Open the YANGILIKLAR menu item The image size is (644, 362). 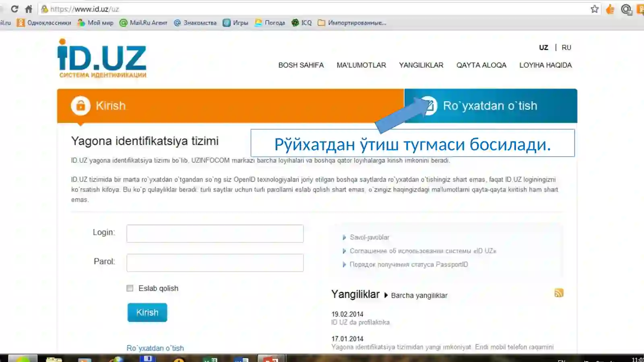click(x=421, y=65)
